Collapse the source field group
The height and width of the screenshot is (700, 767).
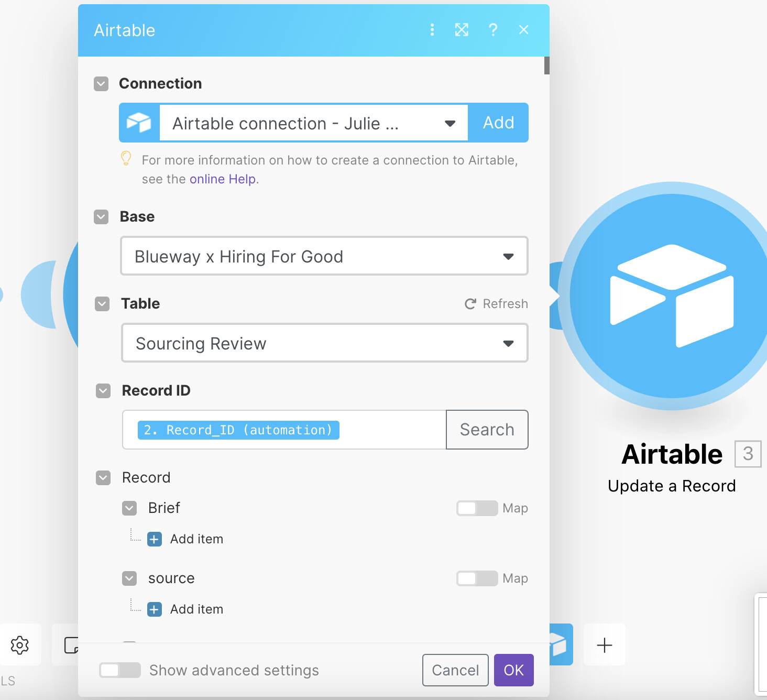[x=129, y=578]
